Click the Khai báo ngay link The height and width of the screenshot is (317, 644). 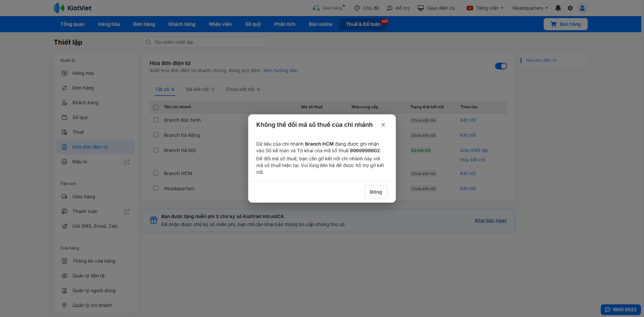pyautogui.click(x=491, y=220)
